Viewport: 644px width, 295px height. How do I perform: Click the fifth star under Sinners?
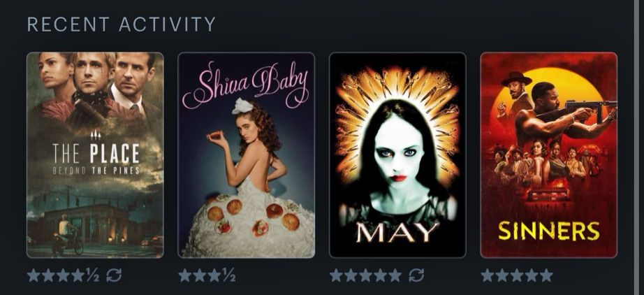coord(546,275)
